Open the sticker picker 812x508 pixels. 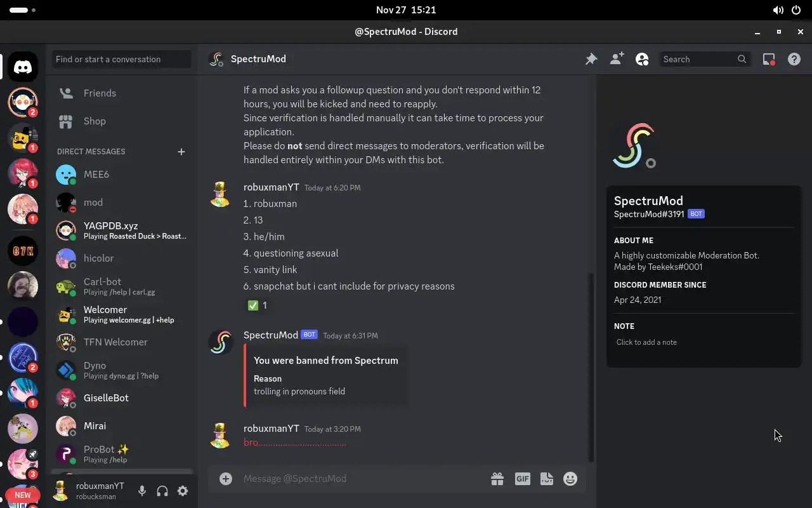547,479
